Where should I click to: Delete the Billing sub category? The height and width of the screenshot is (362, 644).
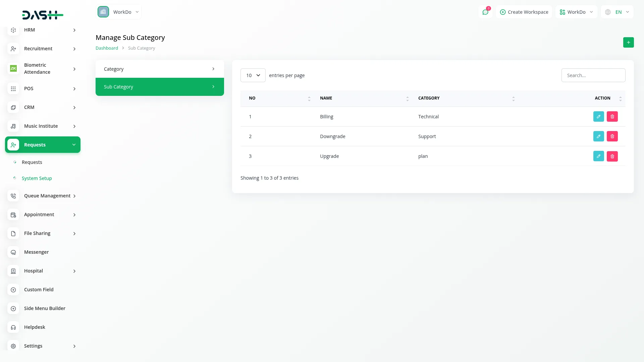[x=612, y=117]
